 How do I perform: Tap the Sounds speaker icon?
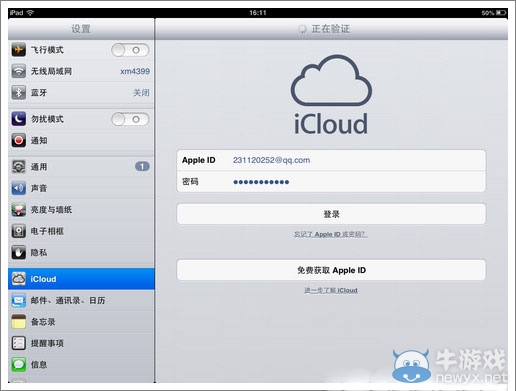point(19,188)
